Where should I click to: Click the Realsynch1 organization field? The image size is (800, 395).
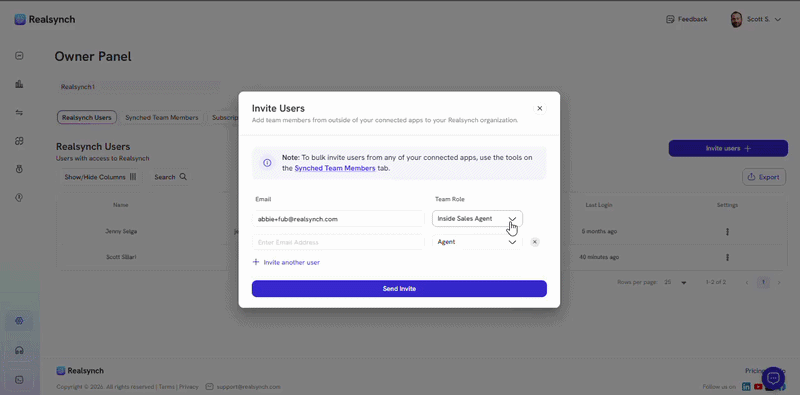point(138,87)
